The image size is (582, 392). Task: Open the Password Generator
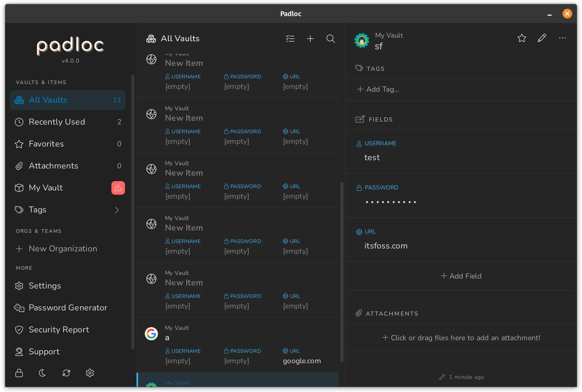68,308
